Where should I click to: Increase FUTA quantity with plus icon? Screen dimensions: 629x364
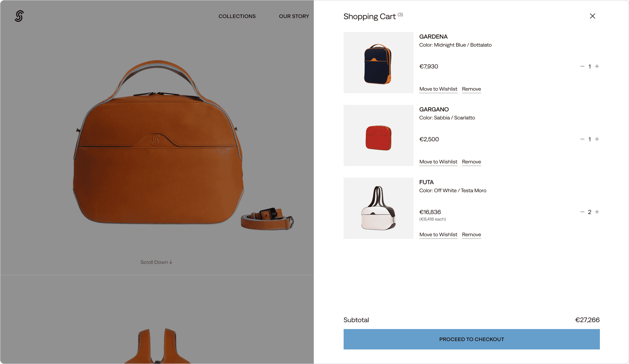[597, 212]
